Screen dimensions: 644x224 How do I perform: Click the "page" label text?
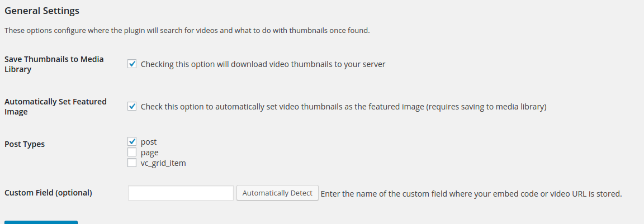(x=149, y=152)
